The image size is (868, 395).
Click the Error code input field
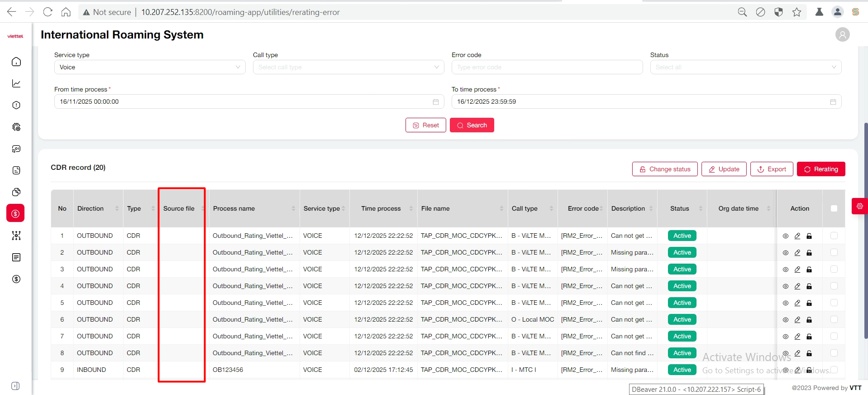[x=547, y=67]
